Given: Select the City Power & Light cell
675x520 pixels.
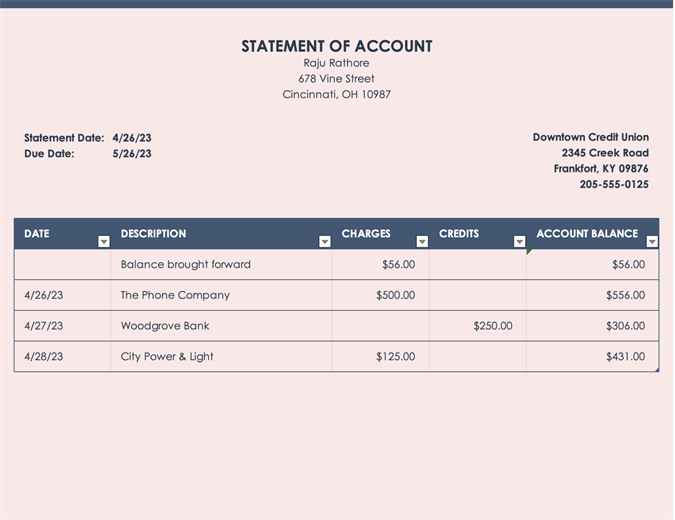Looking at the screenshot, I should click(x=167, y=357).
